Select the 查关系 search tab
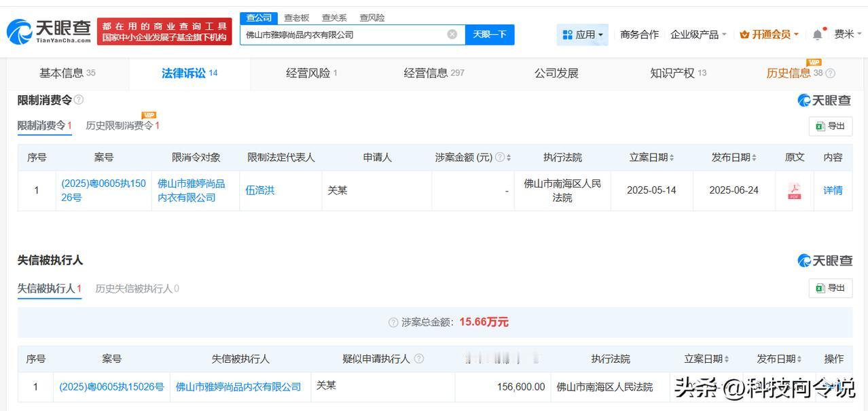Screen dimensions: 868x411 [x=334, y=18]
